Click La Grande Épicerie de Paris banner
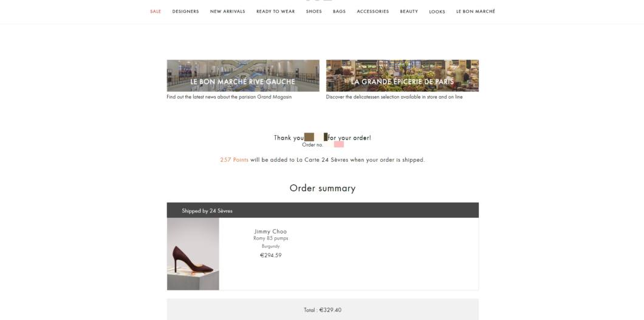This screenshot has width=644, height=320. [402, 75]
